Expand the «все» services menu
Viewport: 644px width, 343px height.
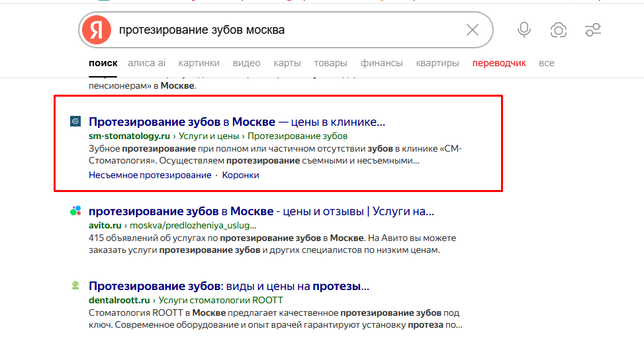coord(547,63)
